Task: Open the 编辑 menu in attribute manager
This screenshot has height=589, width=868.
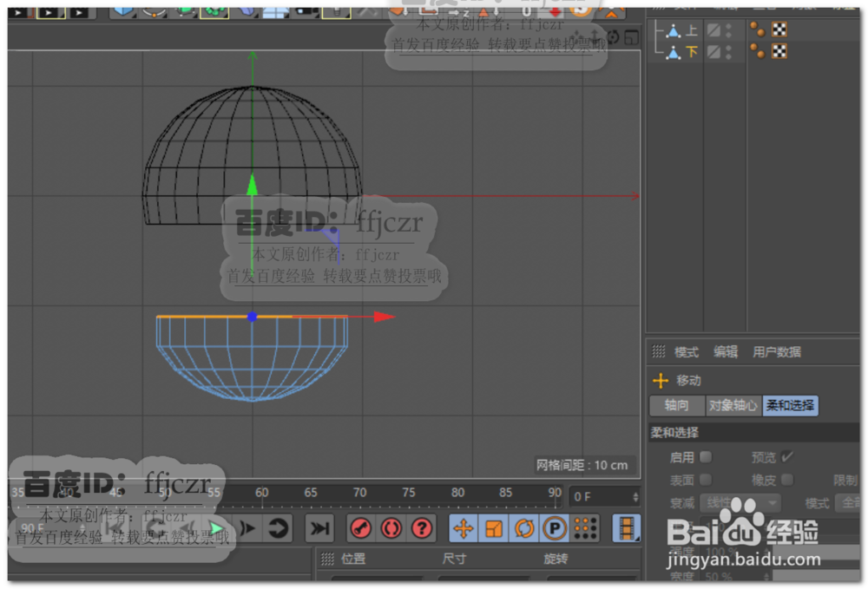Action: coord(726,352)
